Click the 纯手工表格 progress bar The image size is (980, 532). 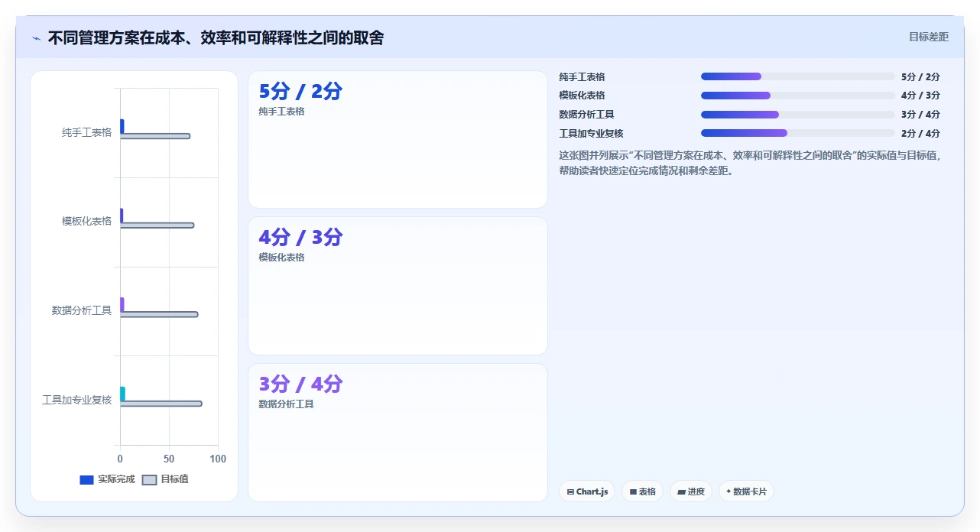797,76
